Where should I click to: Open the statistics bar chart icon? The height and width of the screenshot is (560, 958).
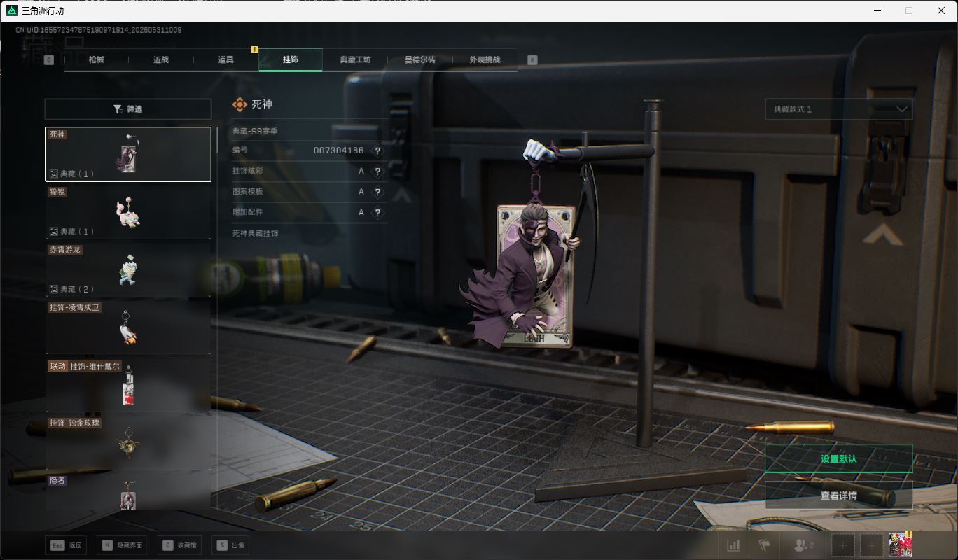click(x=733, y=545)
